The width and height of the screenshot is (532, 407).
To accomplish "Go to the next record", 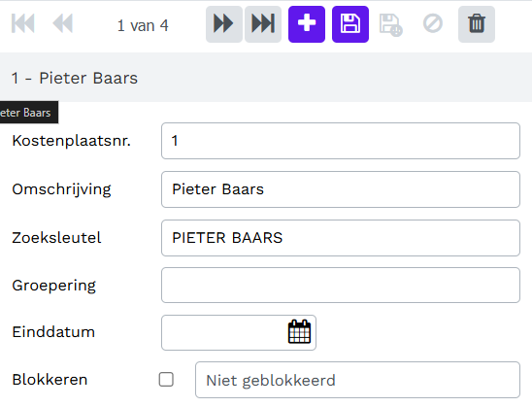I will (224, 24).
